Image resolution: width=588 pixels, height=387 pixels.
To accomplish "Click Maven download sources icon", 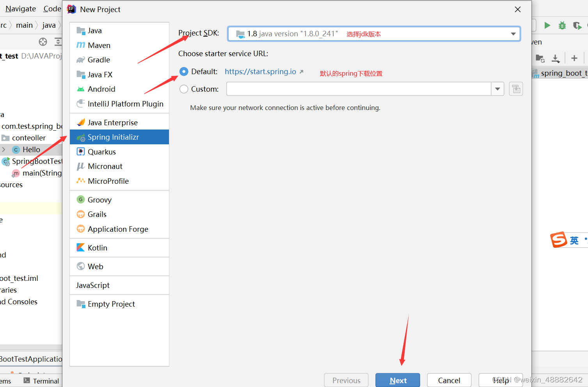I will pos(556,59).
